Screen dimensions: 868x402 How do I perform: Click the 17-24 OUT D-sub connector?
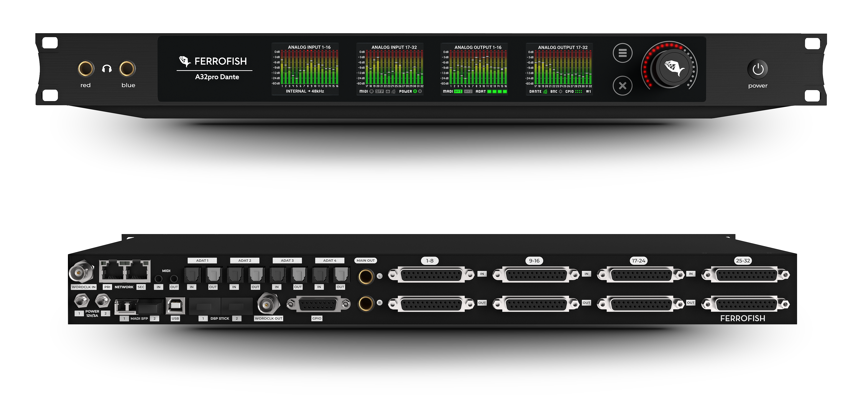(640, 304)
